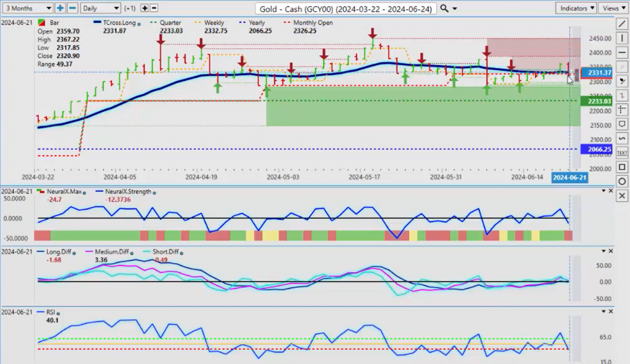Open the Views menu

pyautogui.click(x=613, y=8)
